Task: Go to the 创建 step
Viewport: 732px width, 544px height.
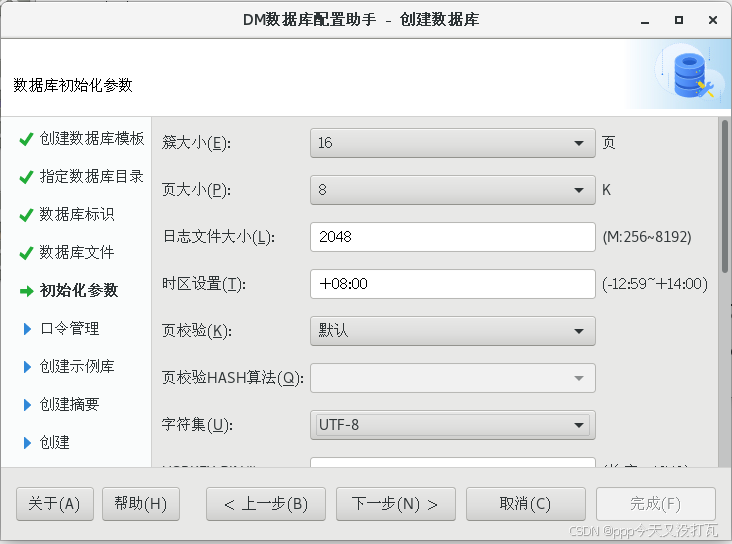Action: point(54,442)
